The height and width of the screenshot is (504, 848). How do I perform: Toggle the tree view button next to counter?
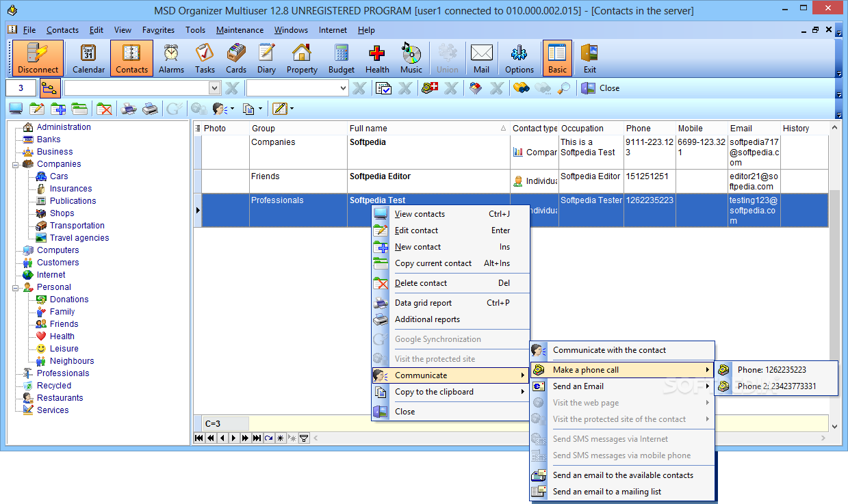point(50,88)
